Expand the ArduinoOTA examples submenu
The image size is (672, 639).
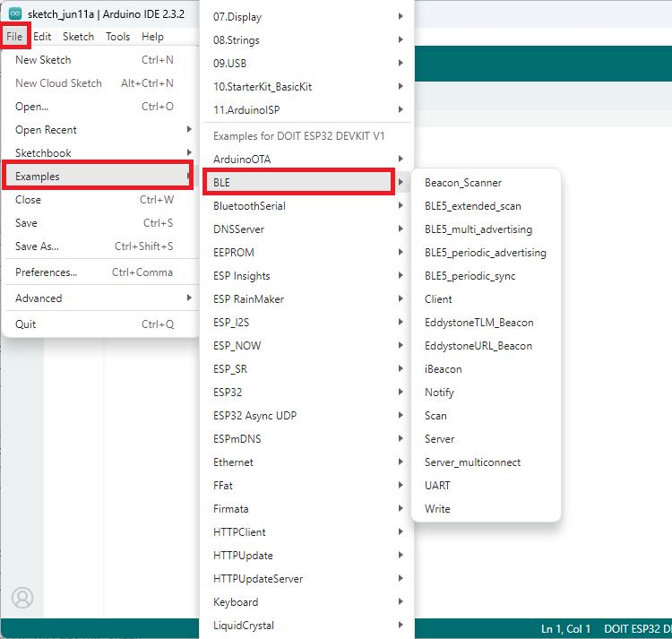coord(306,159)
